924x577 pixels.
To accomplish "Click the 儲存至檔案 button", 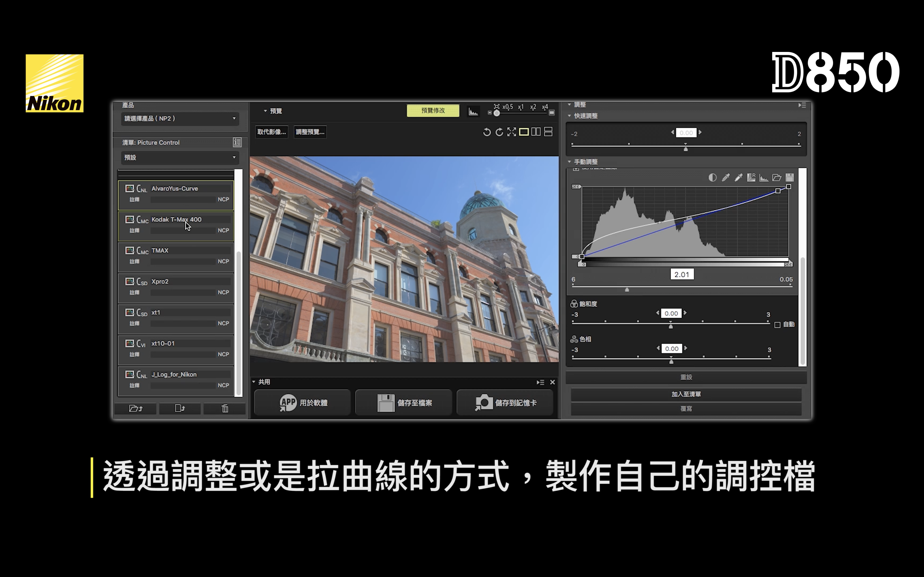I will pos(404,403).
